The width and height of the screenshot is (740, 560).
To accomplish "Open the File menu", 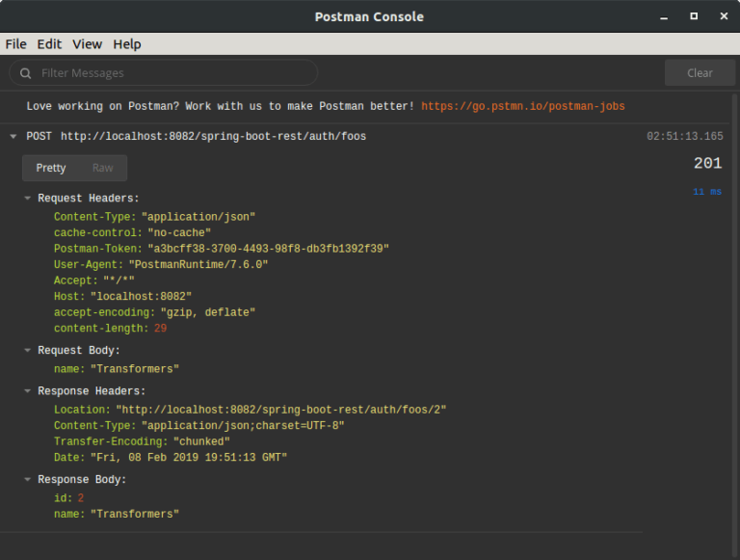I will tap(15, 44).
